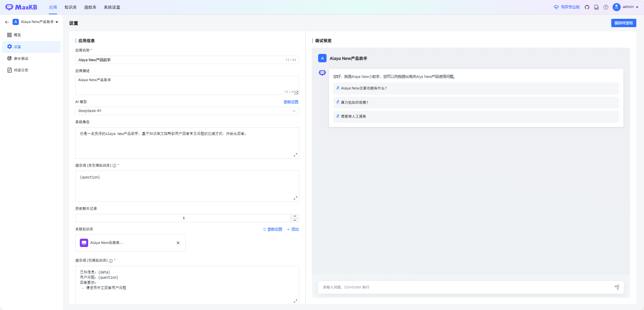Expand the 系统角色 text area
The height and width of the screenshot is (310, 644).
(x=295, y=155)
